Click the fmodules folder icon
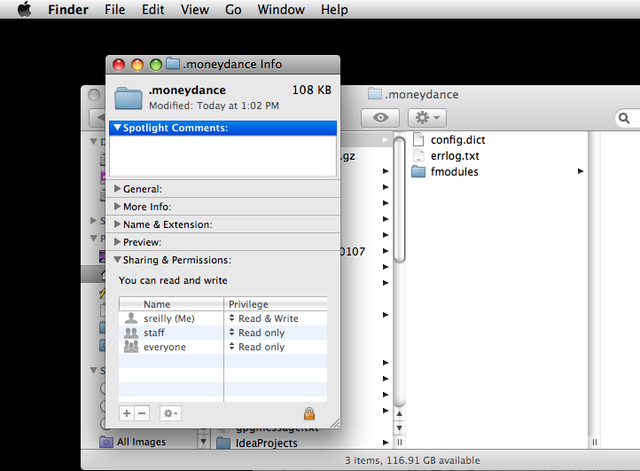Image resolution: width=640 pixels, height=471 pixels. coord(418,171)
